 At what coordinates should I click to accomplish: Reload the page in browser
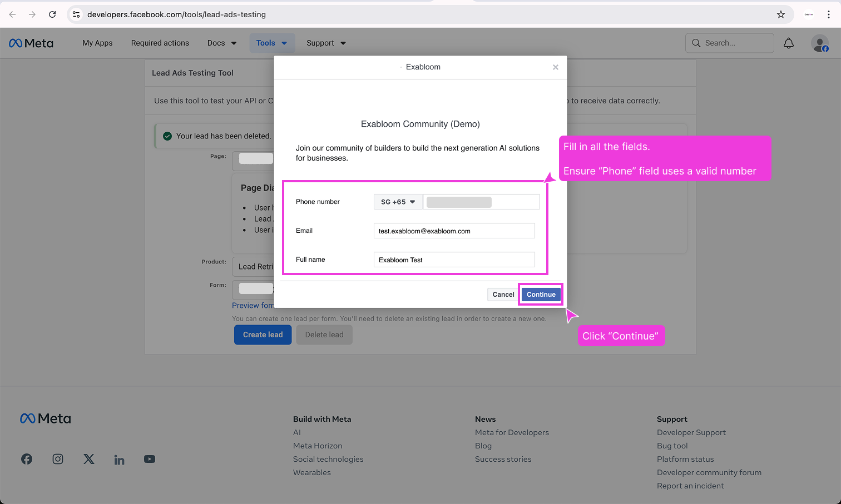pyautogui.click(x=52, y=14)
